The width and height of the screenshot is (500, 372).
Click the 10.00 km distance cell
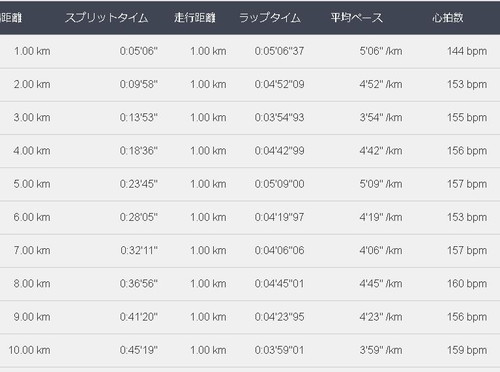coord(29,350)
